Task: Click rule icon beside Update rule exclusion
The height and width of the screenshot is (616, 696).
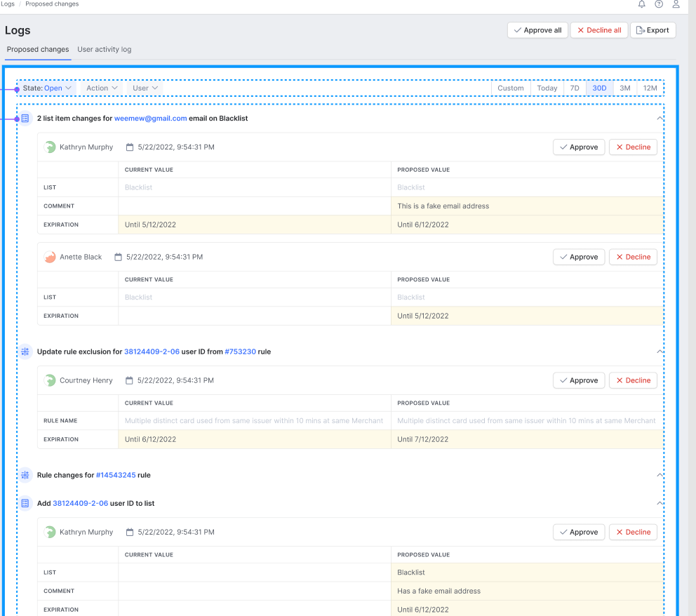Action: [25, 351]
